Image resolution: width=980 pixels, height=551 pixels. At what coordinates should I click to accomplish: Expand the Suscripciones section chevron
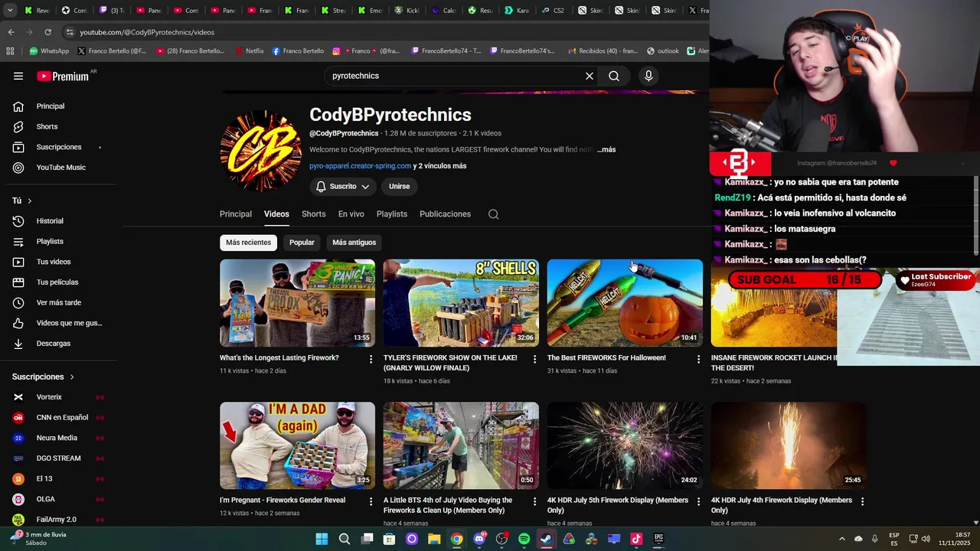click(x=72, y=377)
